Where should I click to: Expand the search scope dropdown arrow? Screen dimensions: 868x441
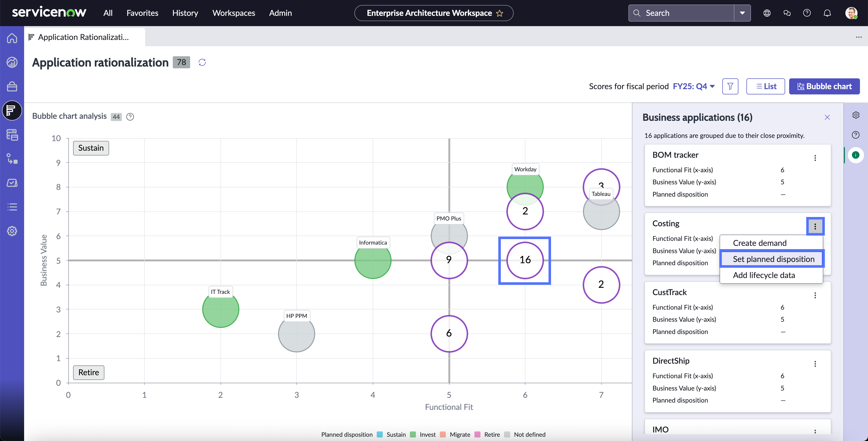pos(742,13)
